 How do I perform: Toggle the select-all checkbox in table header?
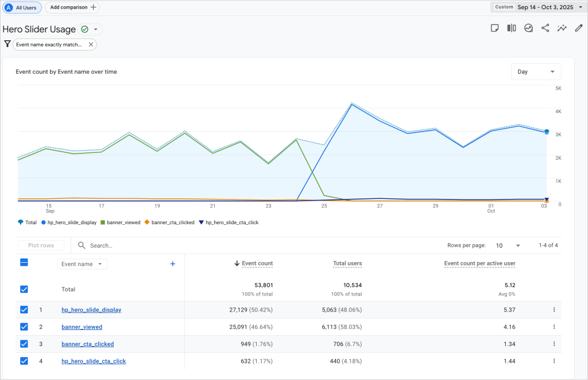(24, 263)
